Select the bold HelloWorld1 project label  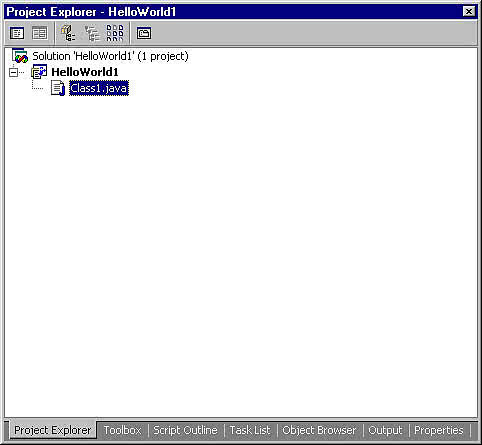85,72
